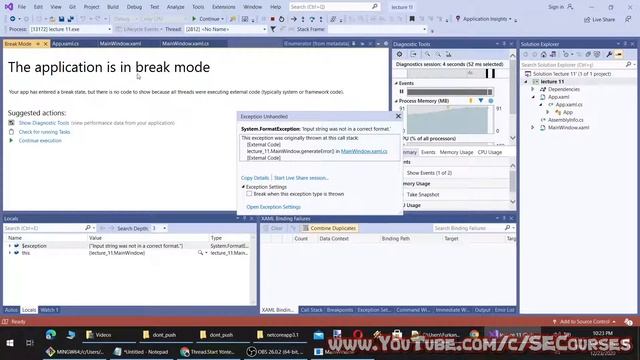The image size is (640, 360).
Task: Click the Diagnostic Tools zoom in icon
Action: 427,54
